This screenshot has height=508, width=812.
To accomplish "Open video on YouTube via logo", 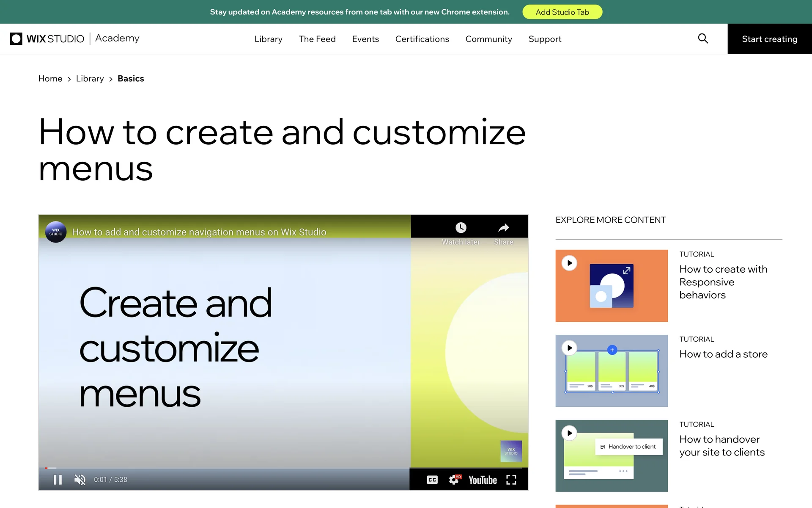I will point(483,480).
